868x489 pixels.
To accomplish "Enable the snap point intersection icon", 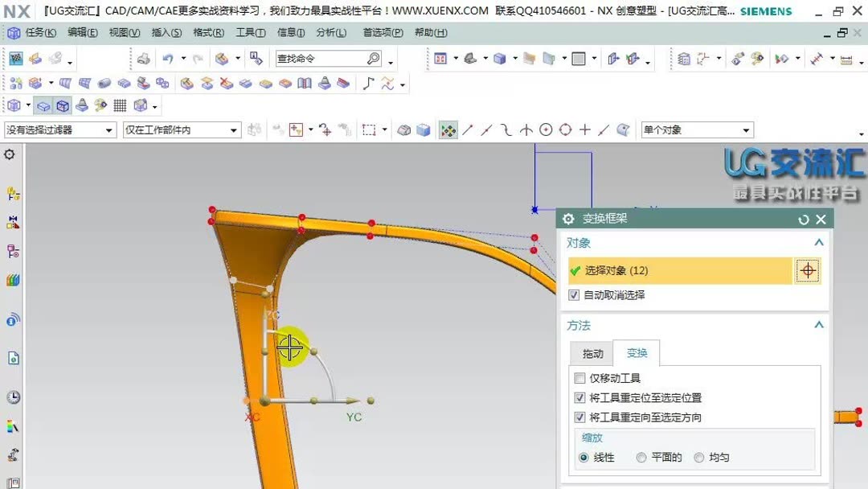I will tap(526, 129).
